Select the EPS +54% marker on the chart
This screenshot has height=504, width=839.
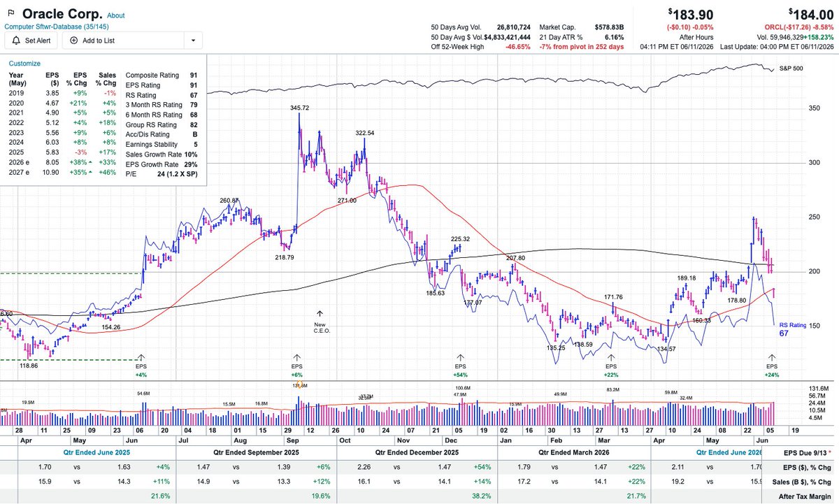[x=460, y=366]
